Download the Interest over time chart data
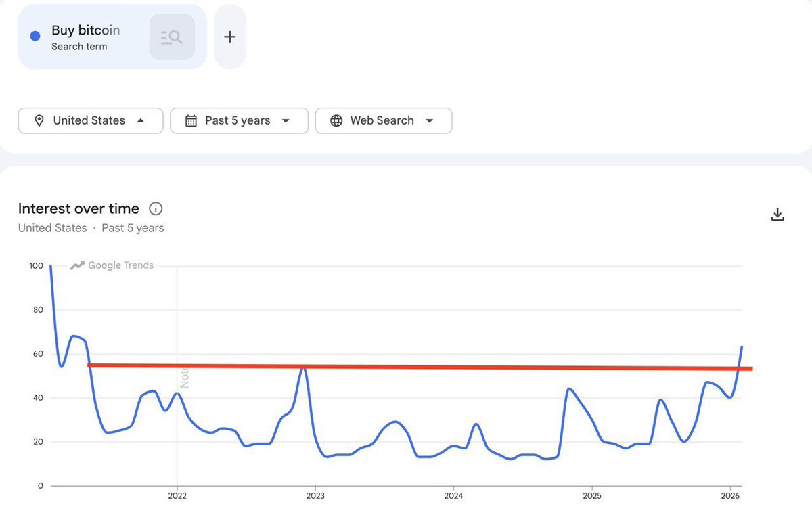This screenshot has height=515, width=812. (x=777, y=213)
